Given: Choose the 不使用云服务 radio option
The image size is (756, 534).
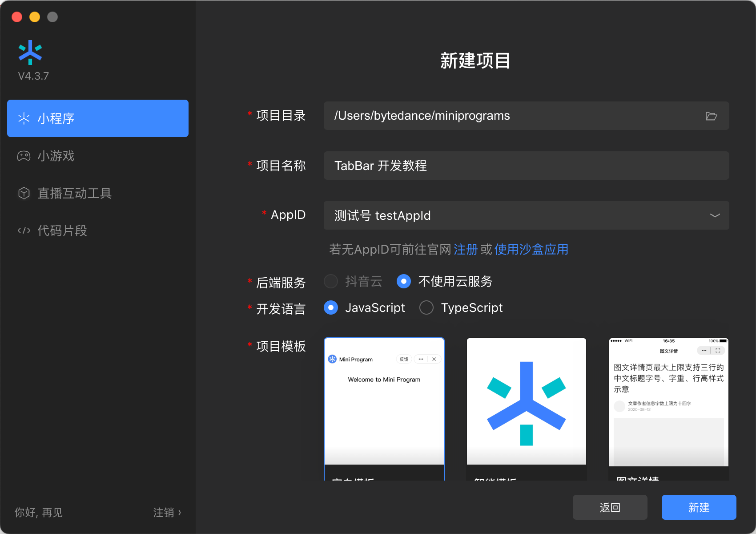Looking at the screenshot, I should pyautogui.click(x=403, y=281).
